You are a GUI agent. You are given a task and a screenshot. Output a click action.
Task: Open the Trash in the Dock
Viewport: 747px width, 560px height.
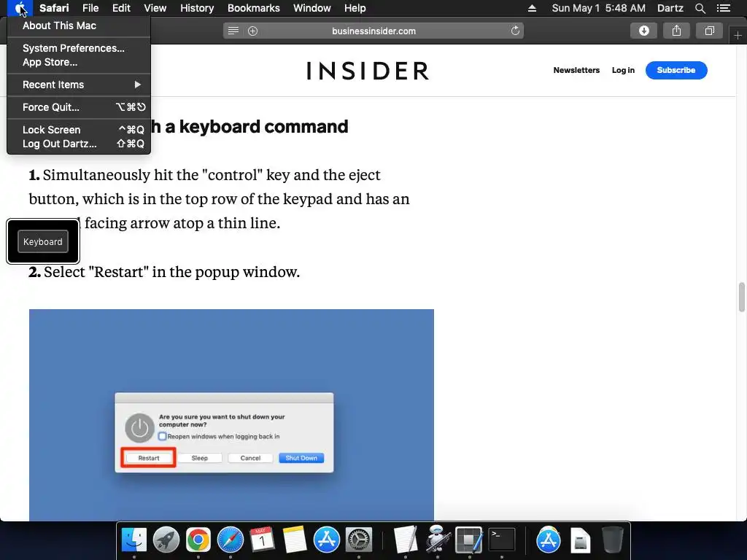click(612, 540)
